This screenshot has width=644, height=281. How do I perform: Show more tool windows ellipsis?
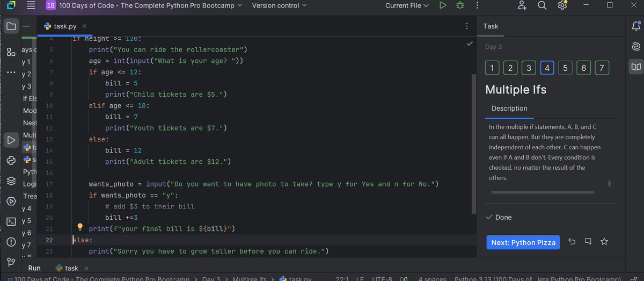[10, 72]
